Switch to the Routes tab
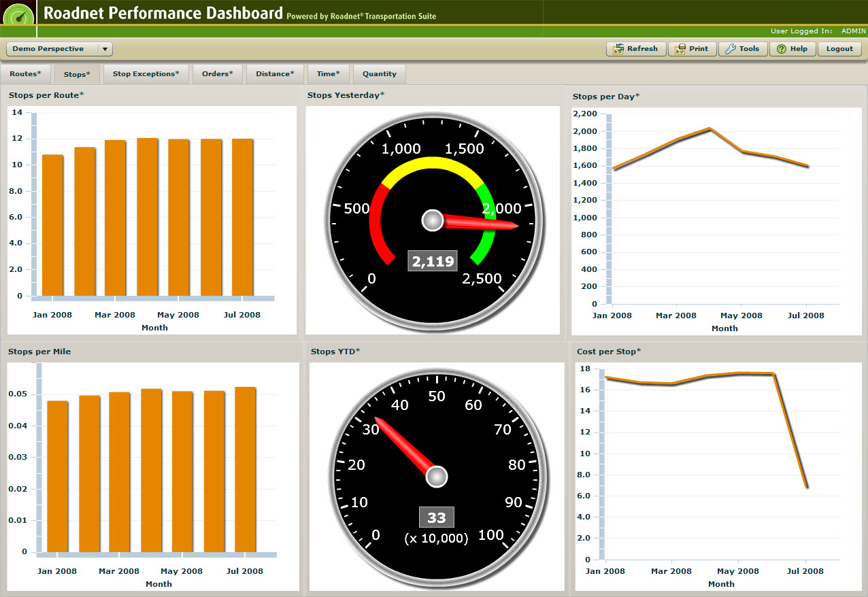 pyautogui.click(x=25, y=73)
